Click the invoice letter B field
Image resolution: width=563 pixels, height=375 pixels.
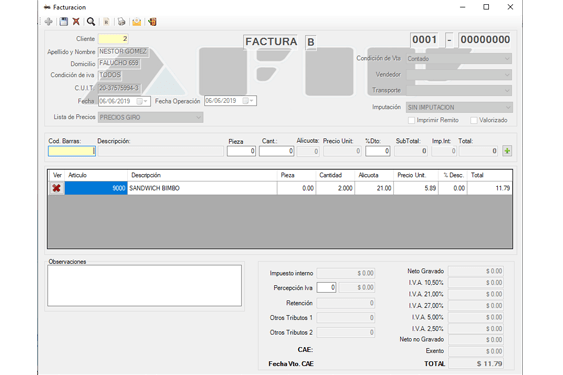311,42
